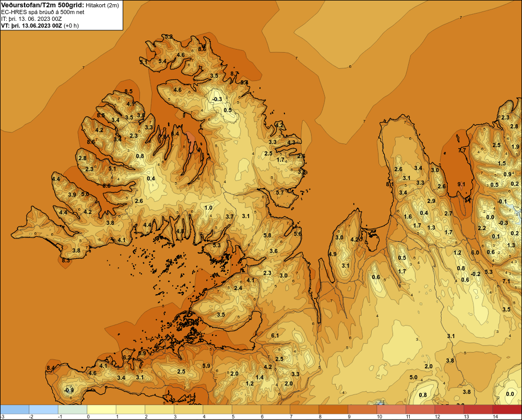Screen dimensions: 522x420
Task: Click the 3.9 temperature value
Action: point(72,195)
